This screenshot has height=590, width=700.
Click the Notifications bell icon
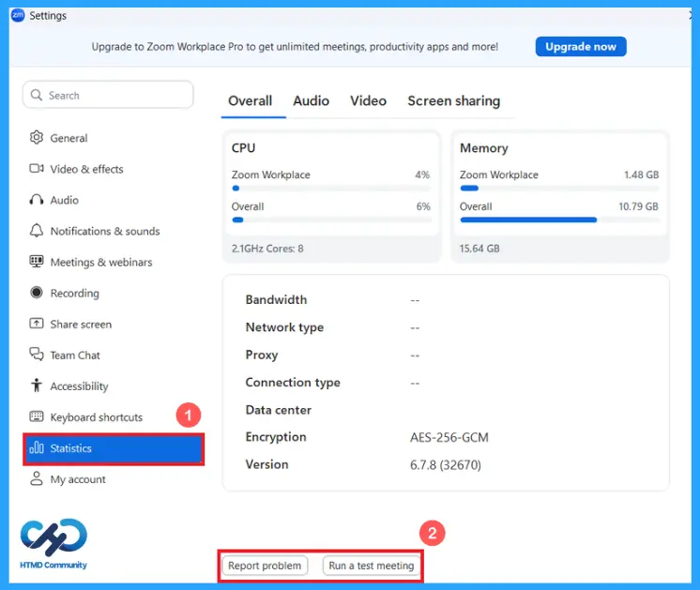(x=37, y=231)
